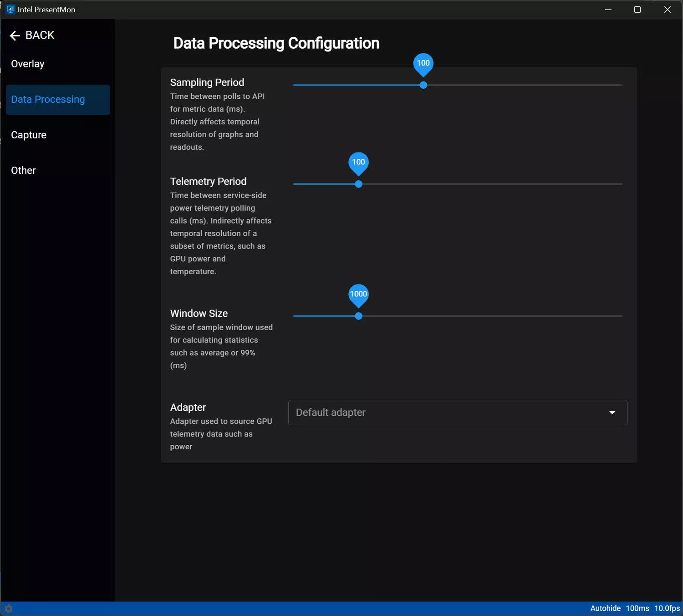Click the Adapter dropdown caret arrow
The width and height of the screenshot is (683, 616).
[x=612, y=412]
